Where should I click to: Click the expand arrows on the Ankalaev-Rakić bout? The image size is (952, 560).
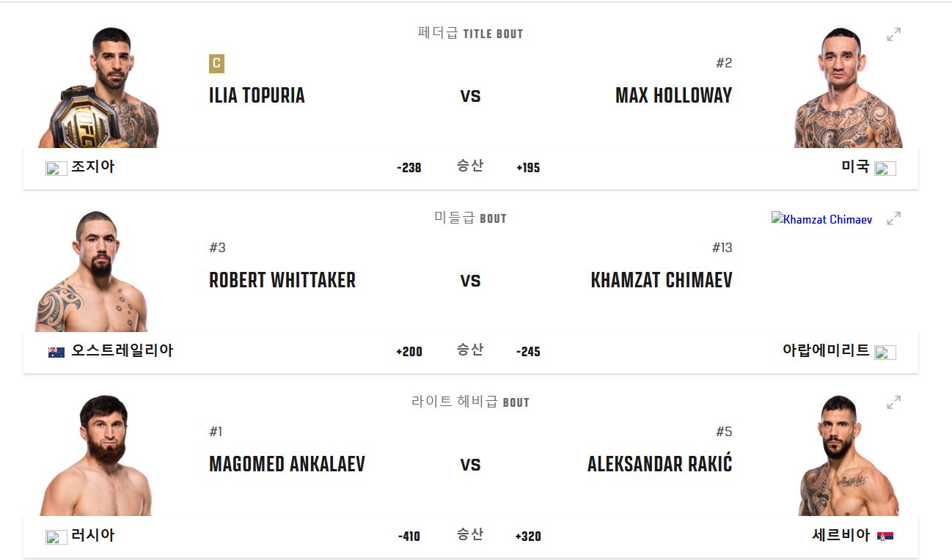point(893,402)
